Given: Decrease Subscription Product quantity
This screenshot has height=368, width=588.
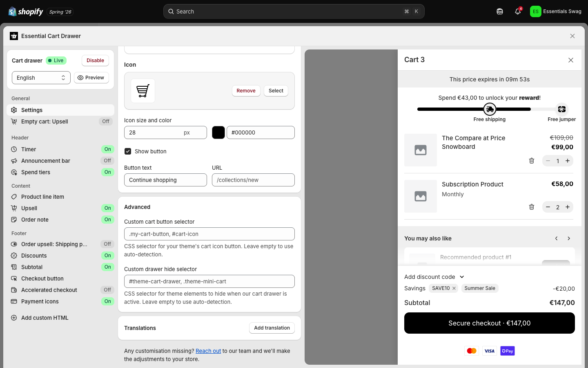Looking at the screenshot, I should 548,207.
